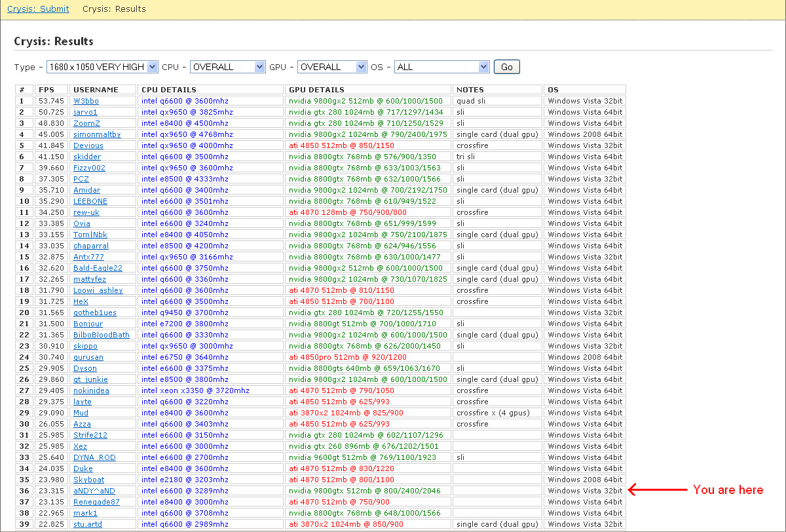This screenshot has height=532, width=786.
Task: Open the Renegade87 username link
Action: 96,502
